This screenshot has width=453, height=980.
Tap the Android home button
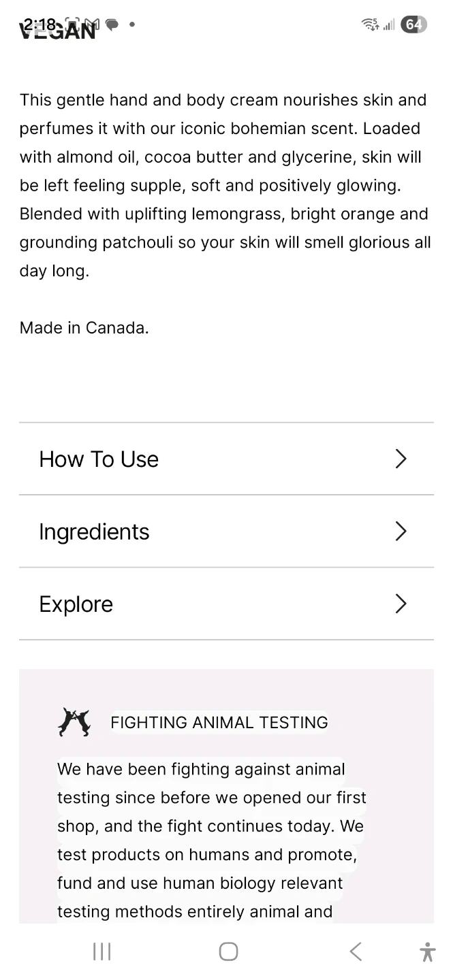coord(228,951)
